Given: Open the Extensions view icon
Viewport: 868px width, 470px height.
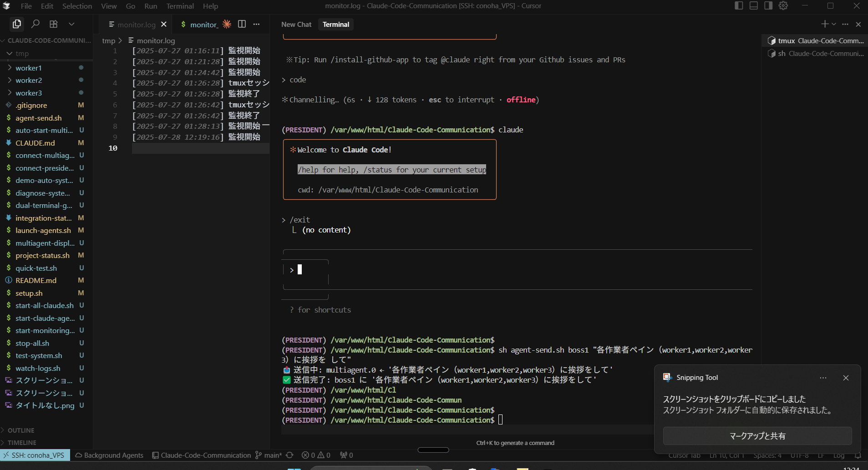Looking at the screenshot, I should (x=54, y=24).
